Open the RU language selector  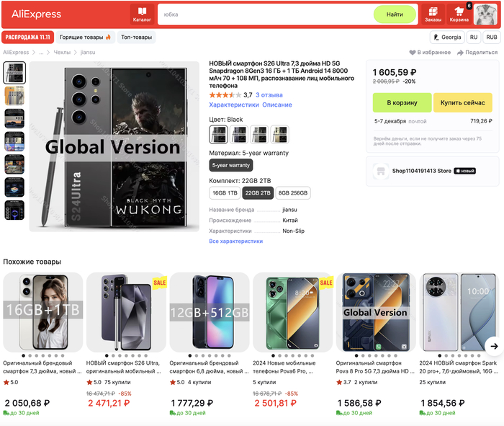coord(474,37)
